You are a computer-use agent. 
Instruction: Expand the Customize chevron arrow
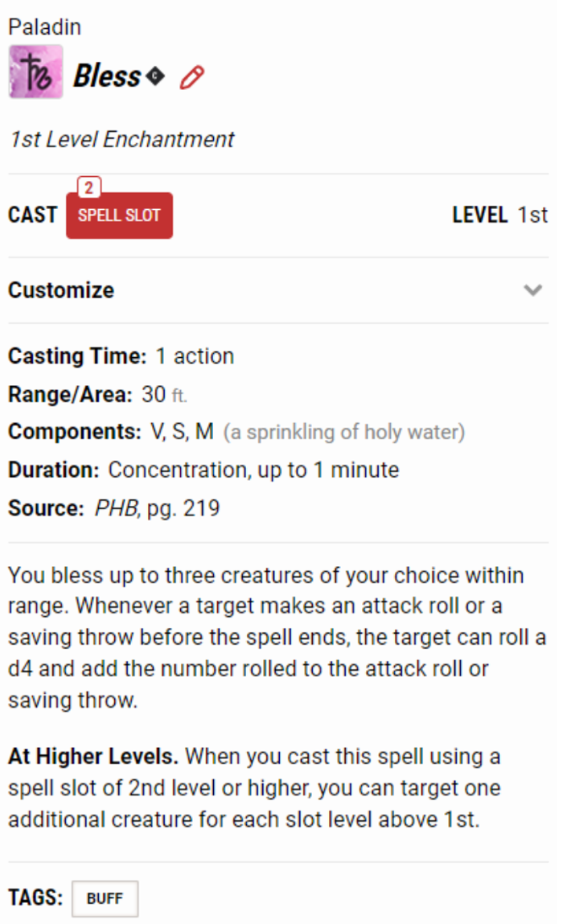pos(532,290)
